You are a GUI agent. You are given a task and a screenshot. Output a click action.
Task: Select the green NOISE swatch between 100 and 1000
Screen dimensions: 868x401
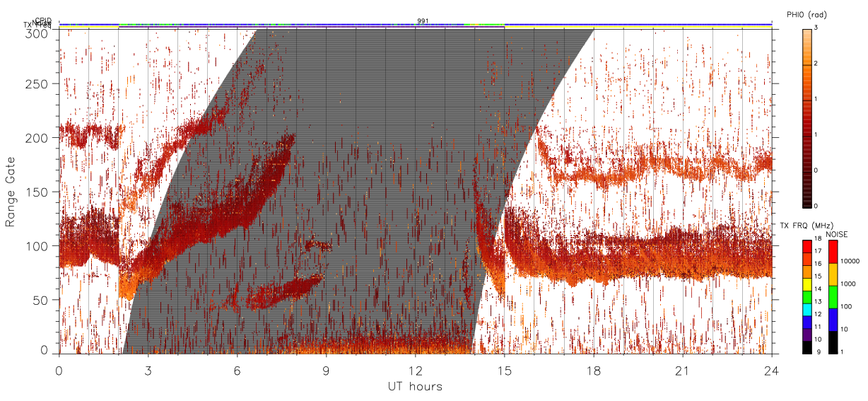pos(833,297)
